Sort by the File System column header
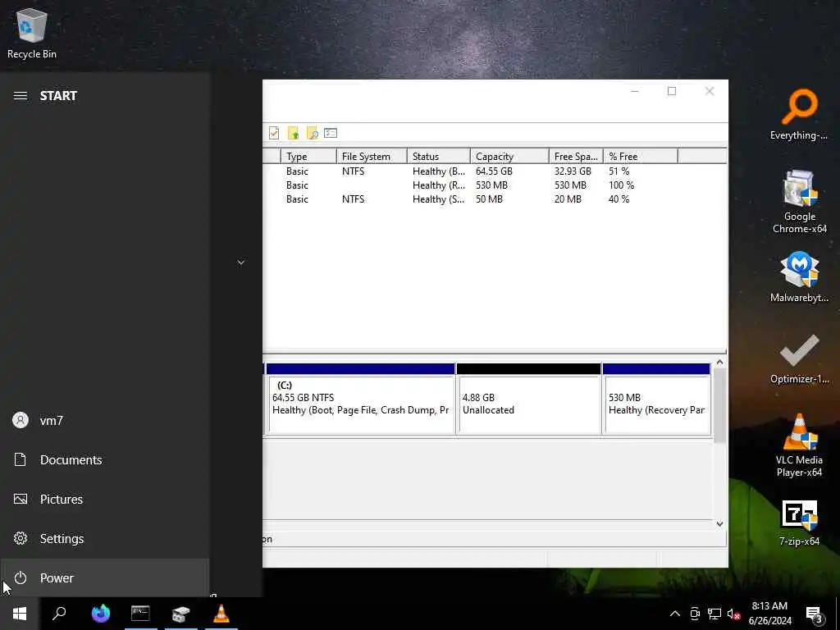 pyautogui.click(x=372, y=157)
